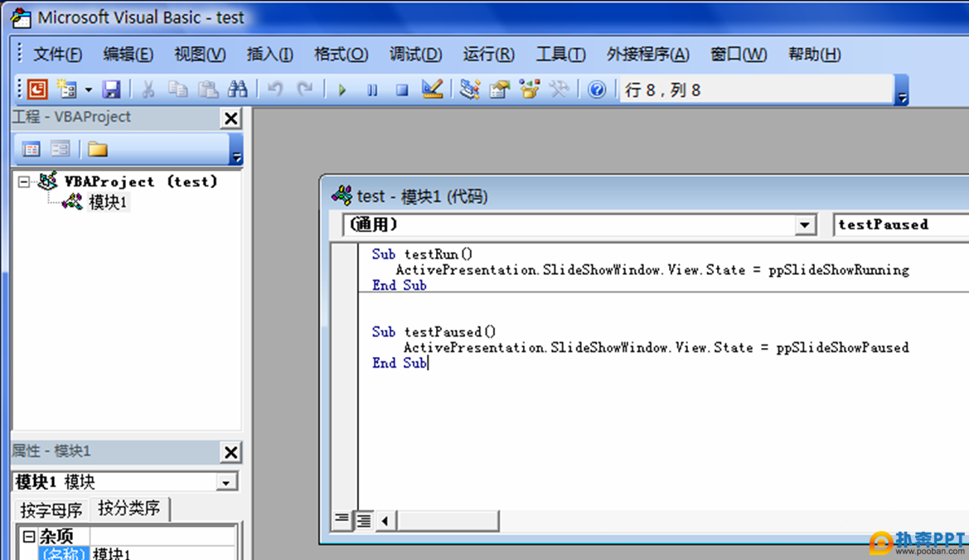Open the Project Explorer icon
This screenshot has height=560, width=969.
point(470,89)
